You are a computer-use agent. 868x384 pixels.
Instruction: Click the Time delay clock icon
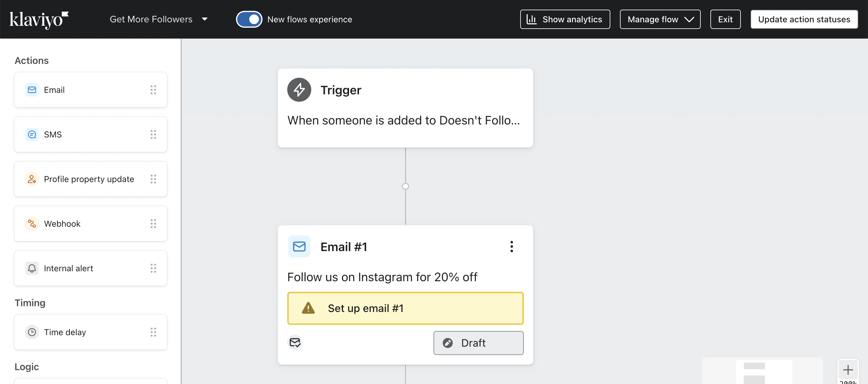pyautogui.click(x=32, y=332)
